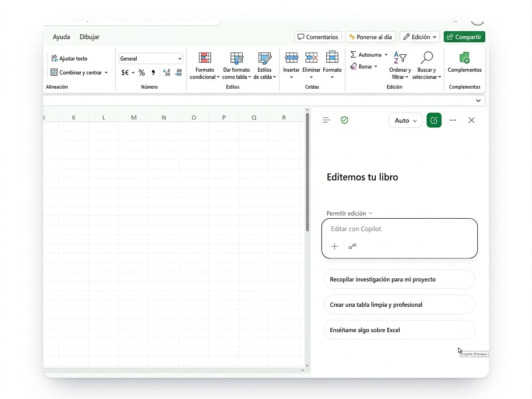
Task: Select column M header
Action: tap(134, 118)
